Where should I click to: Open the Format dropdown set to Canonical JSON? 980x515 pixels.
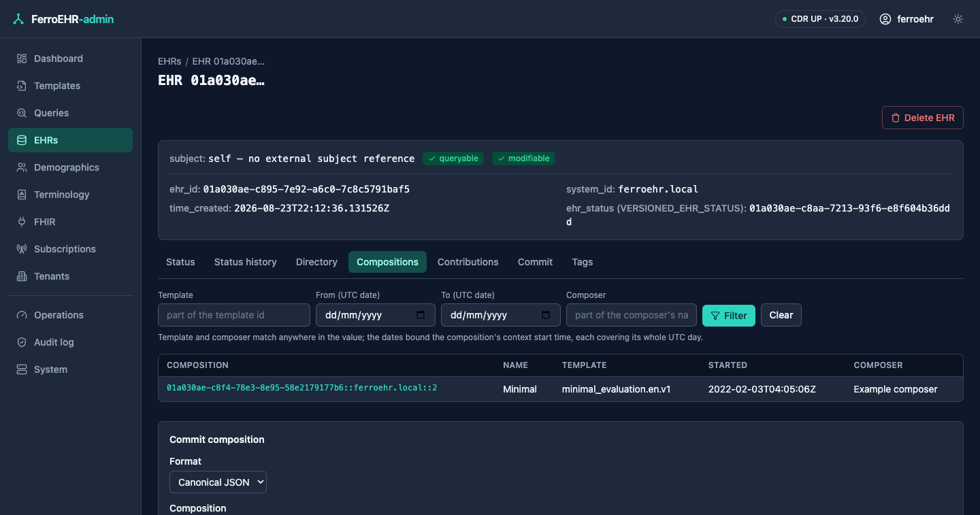tap(218, 482)
